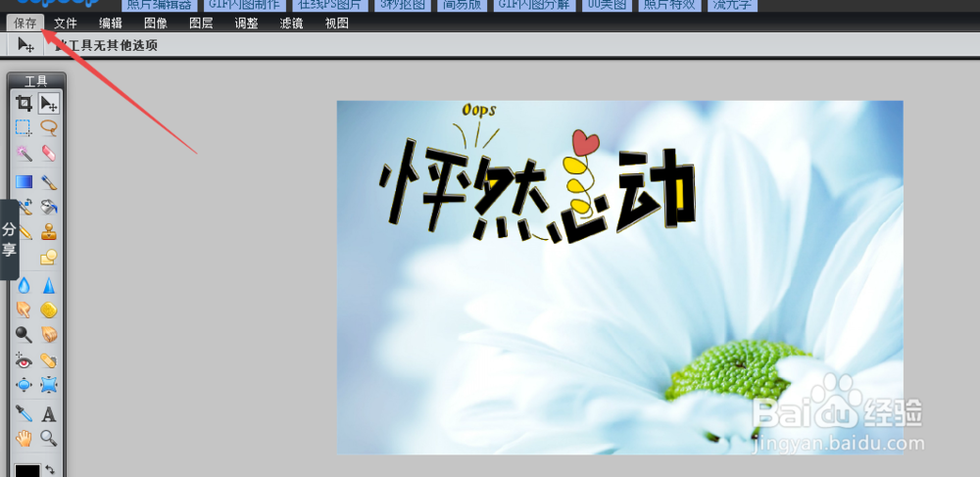Select the Color Picker eyedropper tool
This screenshot has height=477, width=980.
tap(24, 413)
